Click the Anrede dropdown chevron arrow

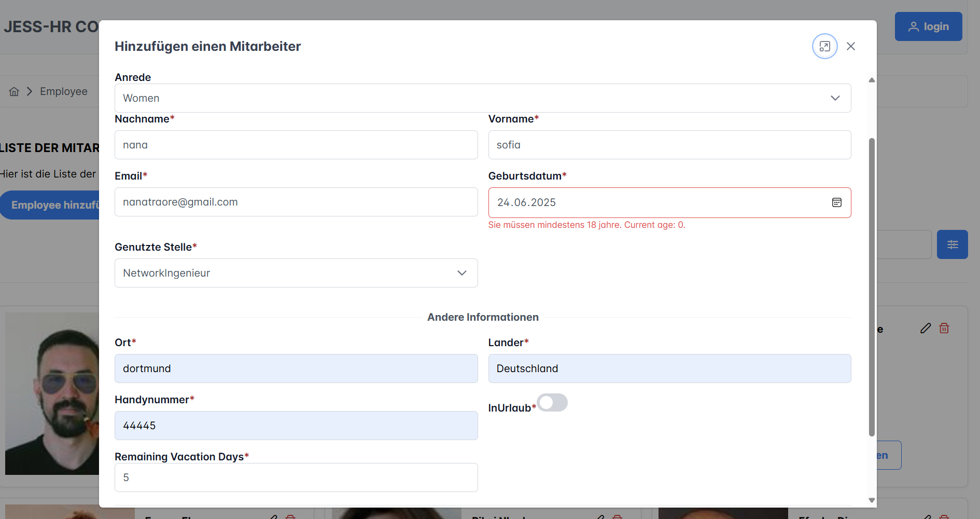(835, 98)
